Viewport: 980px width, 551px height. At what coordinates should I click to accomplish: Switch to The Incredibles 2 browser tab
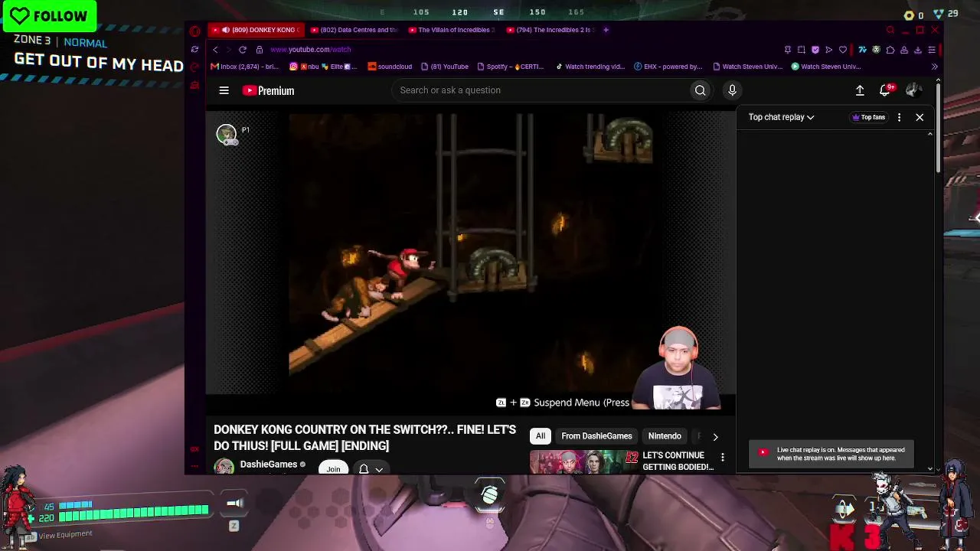click(x=550, y=30)
